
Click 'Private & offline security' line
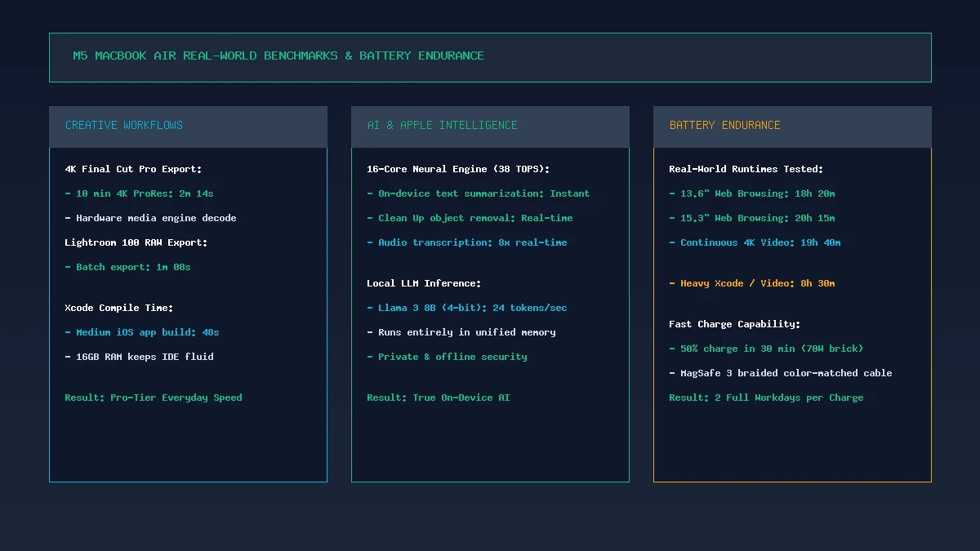click(447, 357)
